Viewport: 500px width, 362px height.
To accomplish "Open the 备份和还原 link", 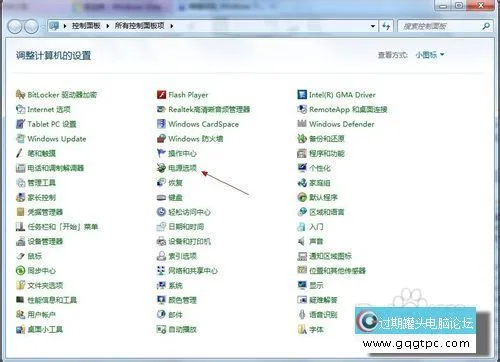I will 327,139.
